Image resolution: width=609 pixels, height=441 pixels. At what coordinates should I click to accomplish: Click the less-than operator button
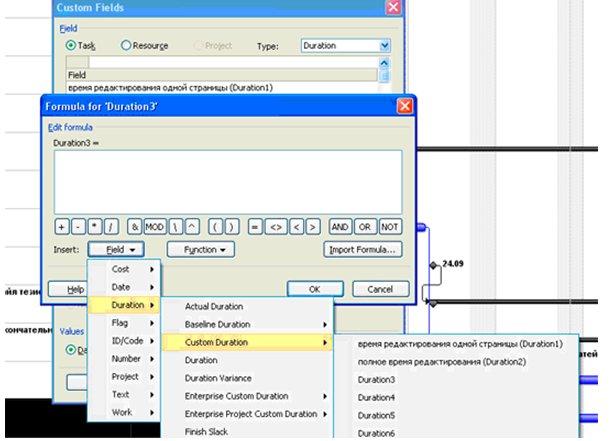(297, 227)
